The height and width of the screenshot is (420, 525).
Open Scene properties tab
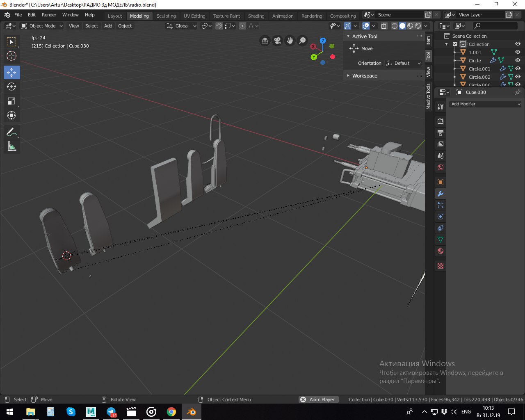441,156
